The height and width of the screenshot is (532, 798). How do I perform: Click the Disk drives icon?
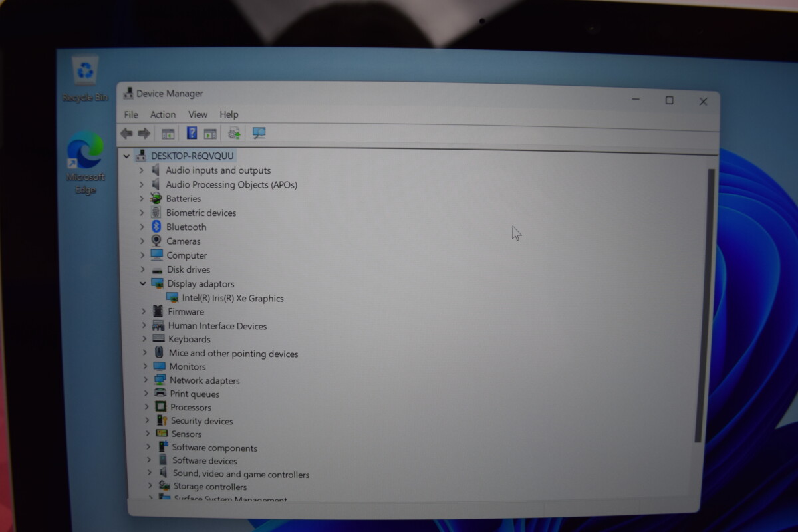(157, 270)
